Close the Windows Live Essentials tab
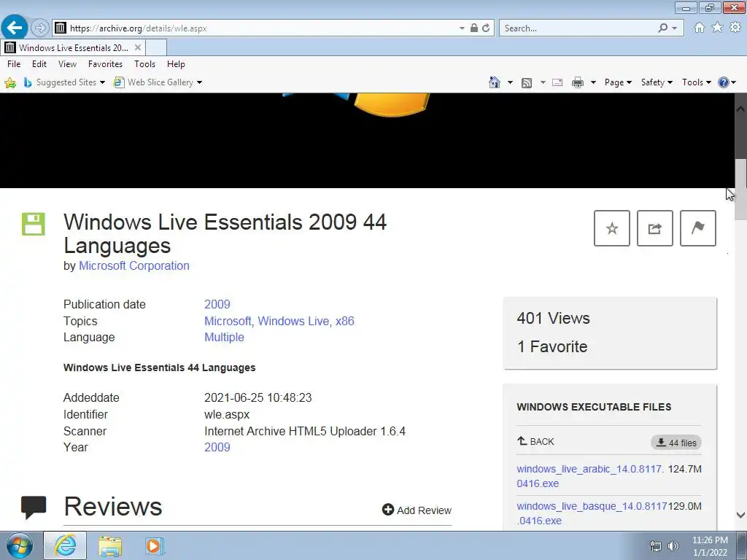747x560 pixels. coord(138,47)
